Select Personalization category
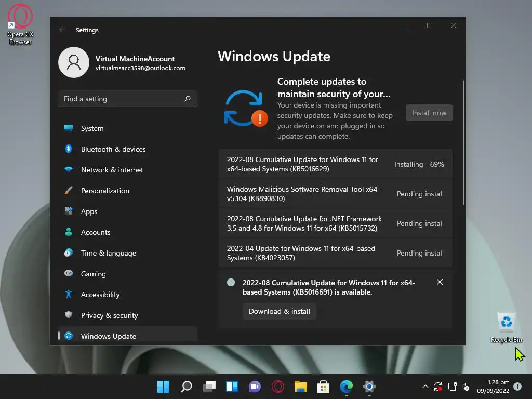 128,191
